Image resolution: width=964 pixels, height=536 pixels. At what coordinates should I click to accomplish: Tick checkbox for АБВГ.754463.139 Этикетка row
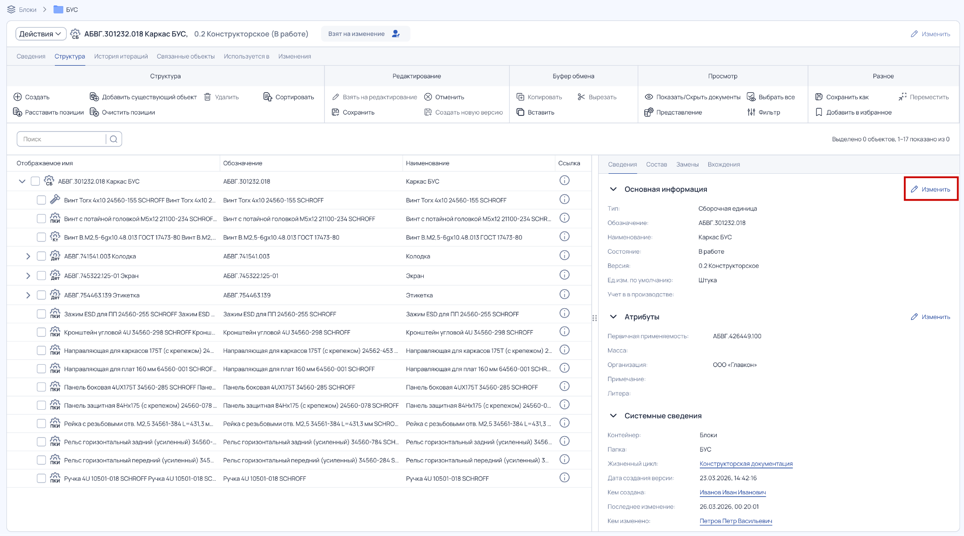pos(41,295)
